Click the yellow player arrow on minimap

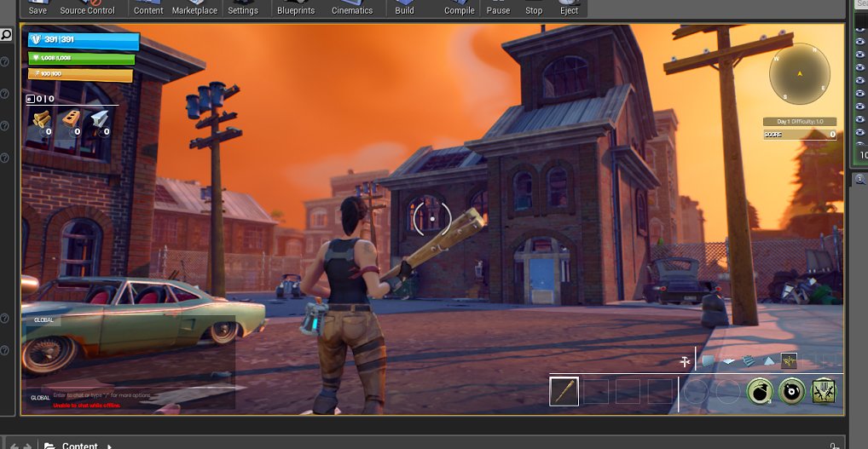click(x=799, y=73)
